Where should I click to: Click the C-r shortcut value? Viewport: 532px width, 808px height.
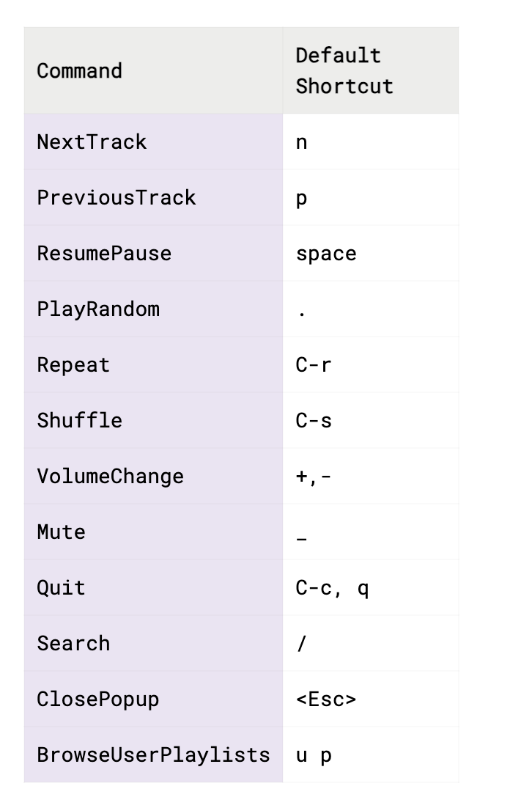click(314, 365)
